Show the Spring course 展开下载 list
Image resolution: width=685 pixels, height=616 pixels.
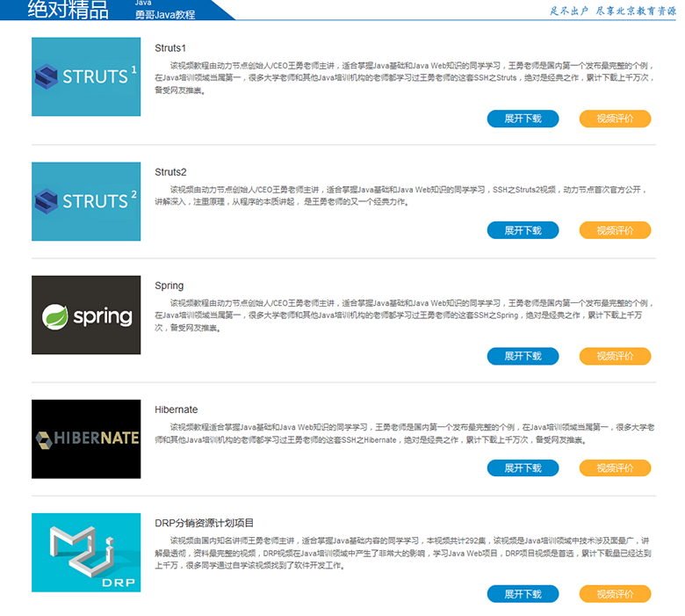tap(523, 356)
